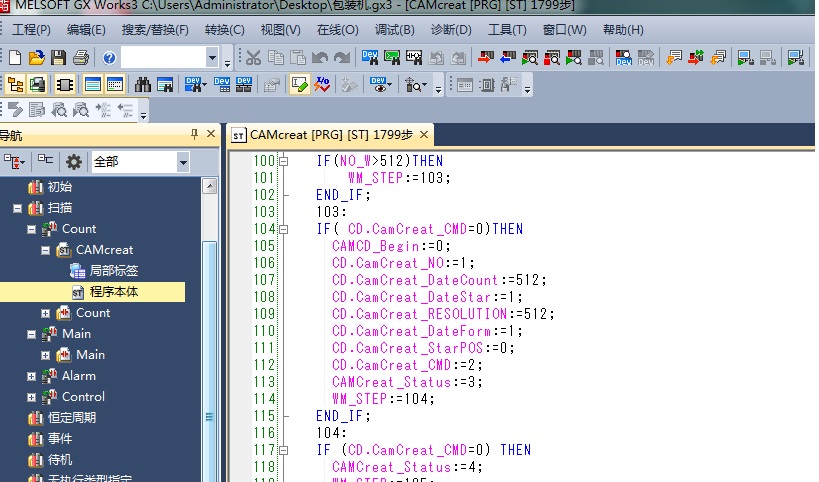Click the Cut scissors icon
819x482 pixels.
click(x=253, y=58)
